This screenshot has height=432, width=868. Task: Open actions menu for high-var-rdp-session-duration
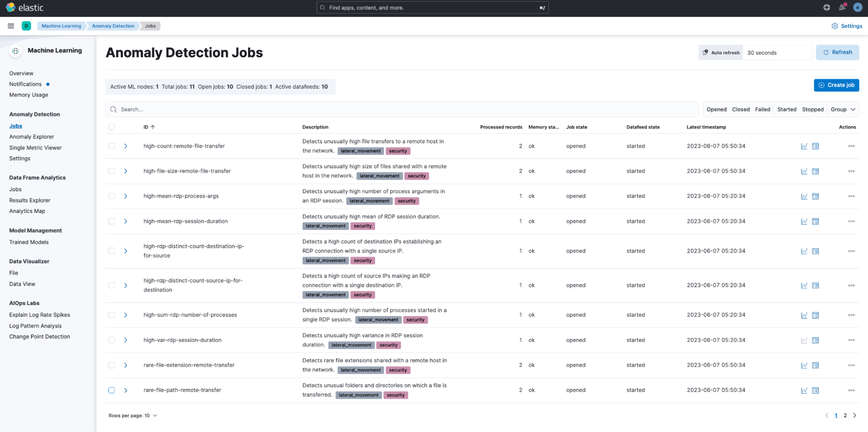(851, 340)
